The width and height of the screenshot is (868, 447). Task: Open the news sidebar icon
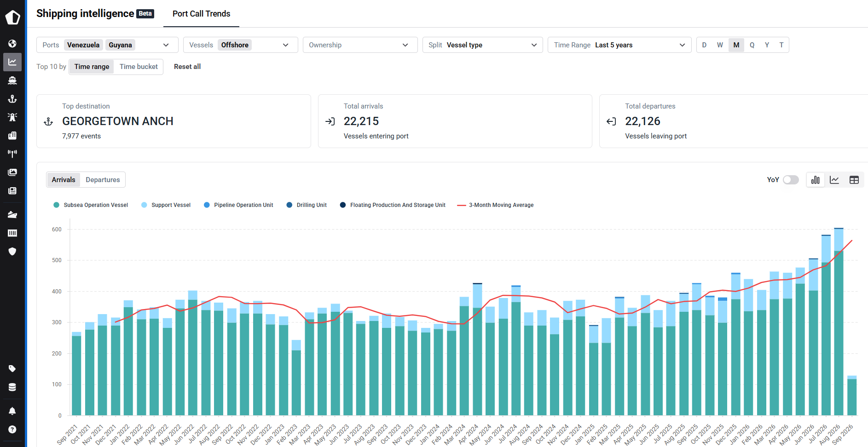(12, 191)
